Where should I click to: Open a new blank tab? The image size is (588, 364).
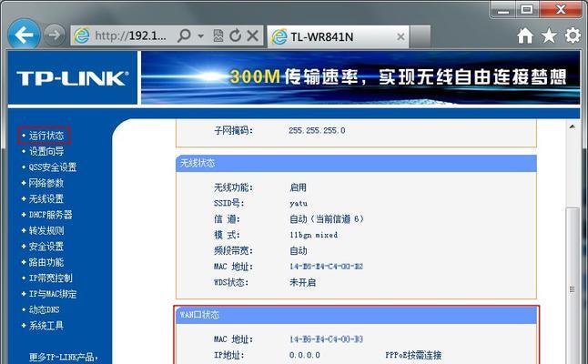pos(420,36)
